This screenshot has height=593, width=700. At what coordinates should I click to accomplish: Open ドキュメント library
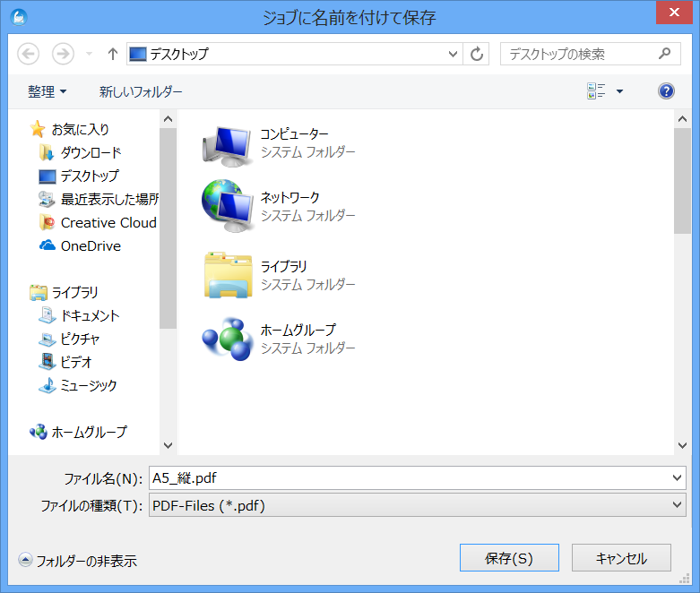click(x=91, y=315)
